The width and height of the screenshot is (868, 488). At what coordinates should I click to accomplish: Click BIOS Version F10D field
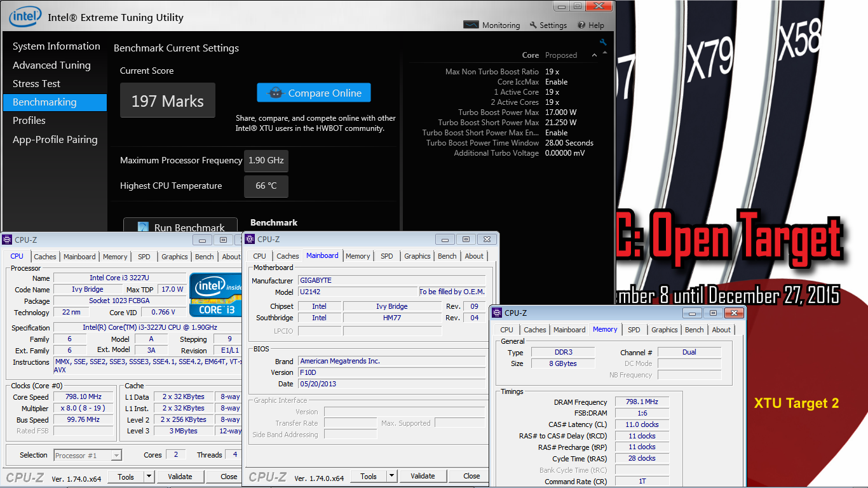[391, 372]
